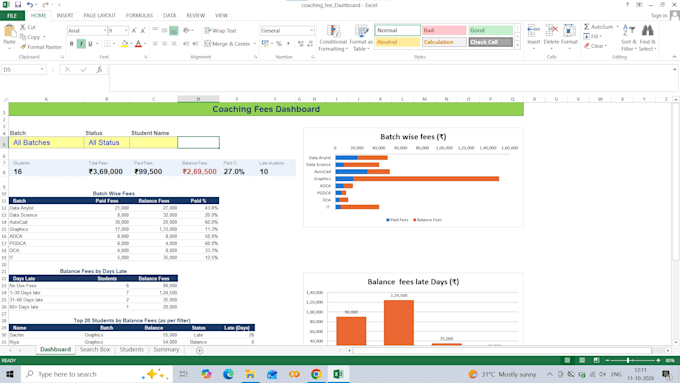This screenshot has width=680, height=383.
Task: Open the FILE tab
Action: (x=12, y=16)
